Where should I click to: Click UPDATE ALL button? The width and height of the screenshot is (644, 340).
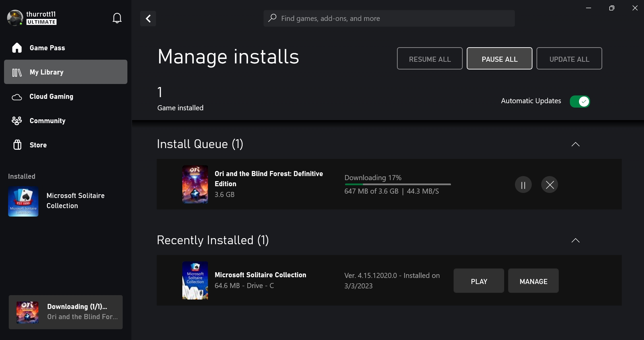pyautogui.click(x=569, y=59)
